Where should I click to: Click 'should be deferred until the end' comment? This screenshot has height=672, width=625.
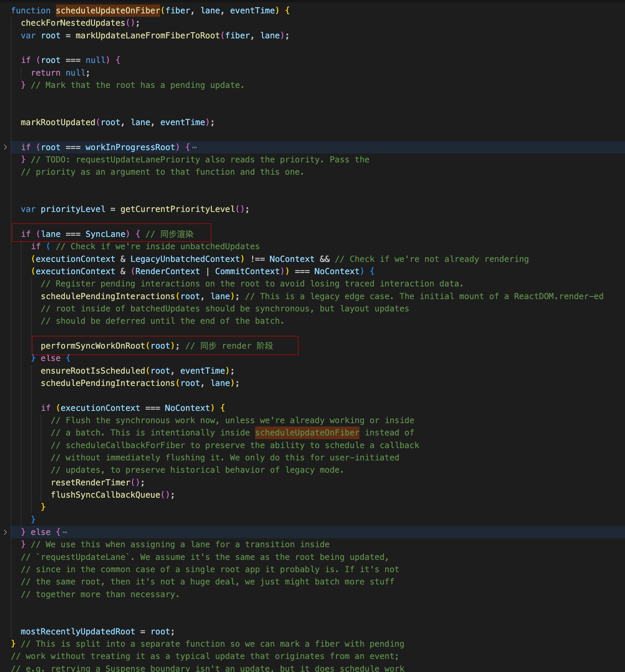click(162, 321)
